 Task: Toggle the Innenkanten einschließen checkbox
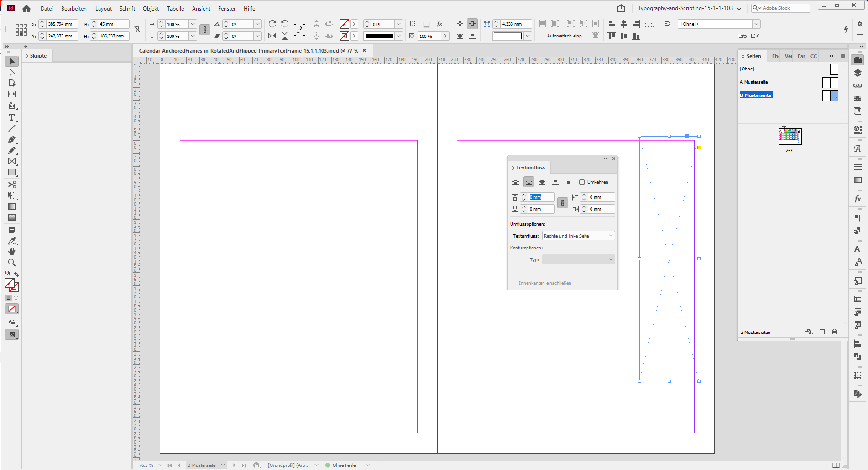513,283
